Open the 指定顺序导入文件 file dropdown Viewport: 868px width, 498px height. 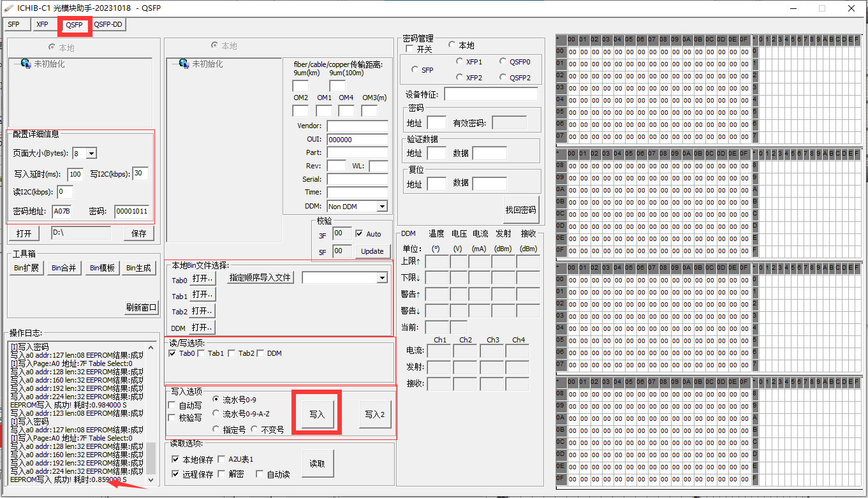(382, 277)
